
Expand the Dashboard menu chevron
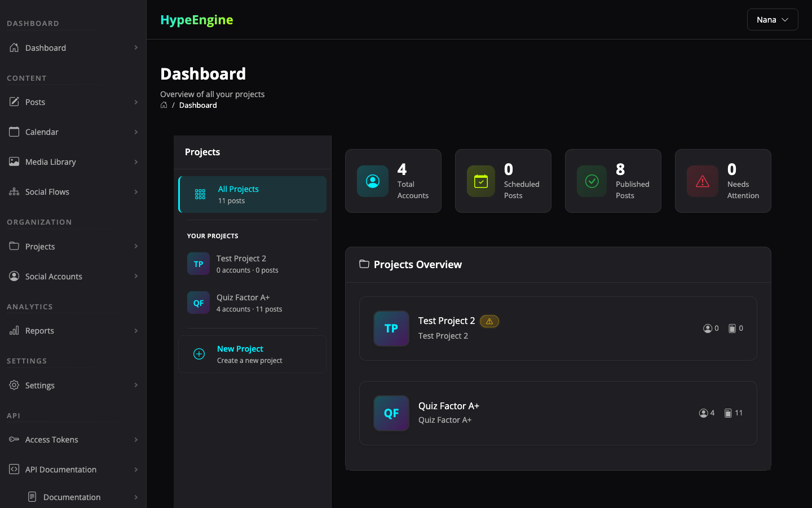[x=136, y=47]
